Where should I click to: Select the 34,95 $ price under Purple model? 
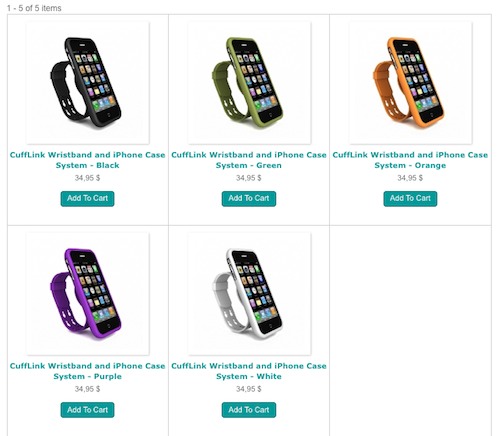tap(87, 389)
